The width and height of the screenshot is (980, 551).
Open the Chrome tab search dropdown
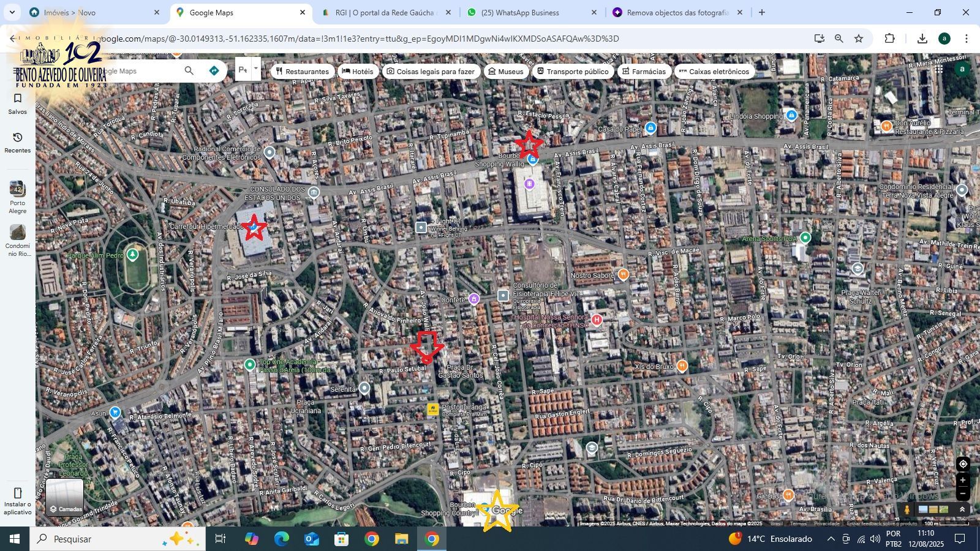12,12
